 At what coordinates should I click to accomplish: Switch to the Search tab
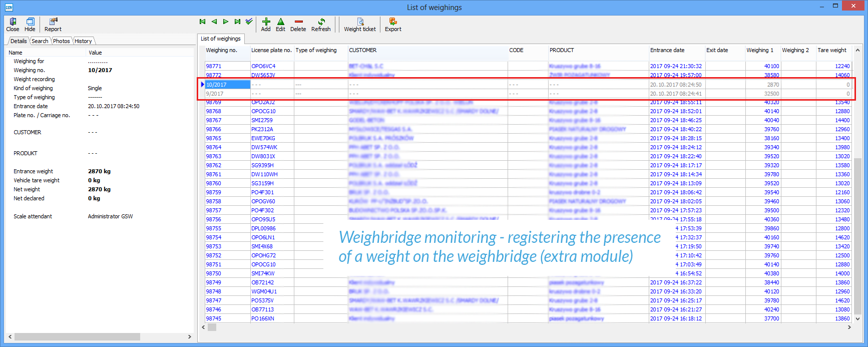pos(40,41)
